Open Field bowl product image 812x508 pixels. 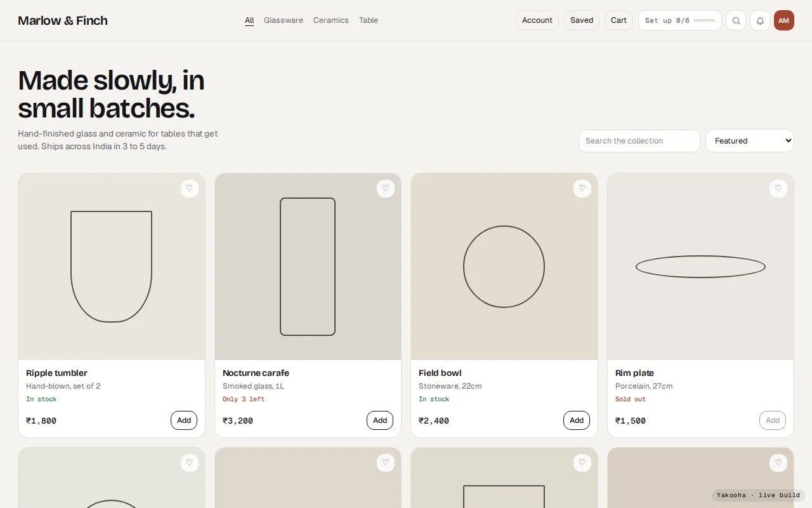click(504, 267)
